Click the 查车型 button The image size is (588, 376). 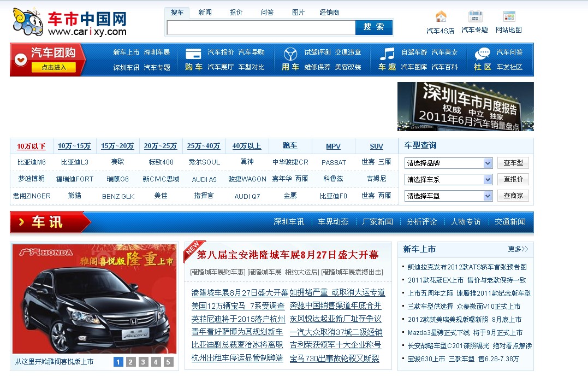click(513, 162)
